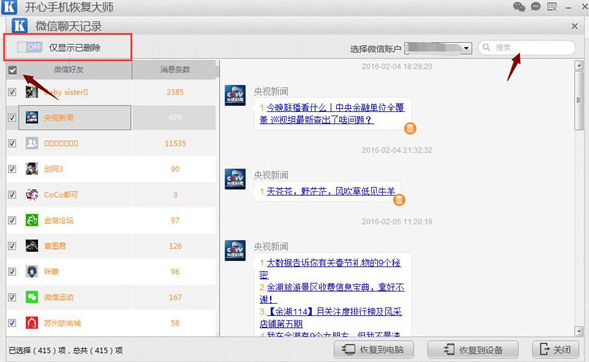Click the message count 11535
Image resolution: width=589 pixels, height=362 pixels.
175,143
